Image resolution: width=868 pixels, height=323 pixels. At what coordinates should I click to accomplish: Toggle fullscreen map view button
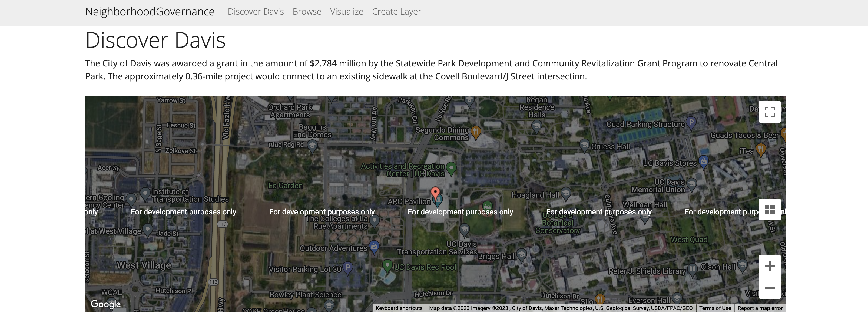[769, 112]
